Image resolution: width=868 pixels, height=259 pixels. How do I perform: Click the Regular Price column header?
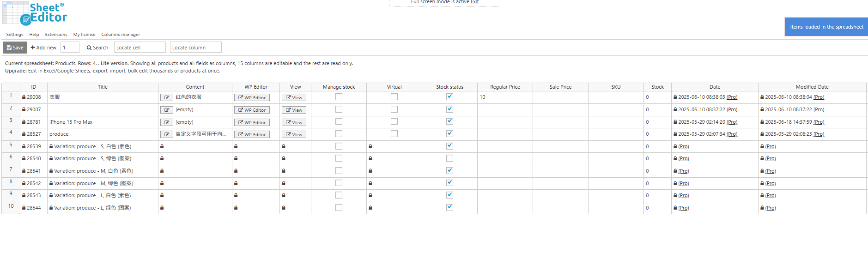point(505,87)
